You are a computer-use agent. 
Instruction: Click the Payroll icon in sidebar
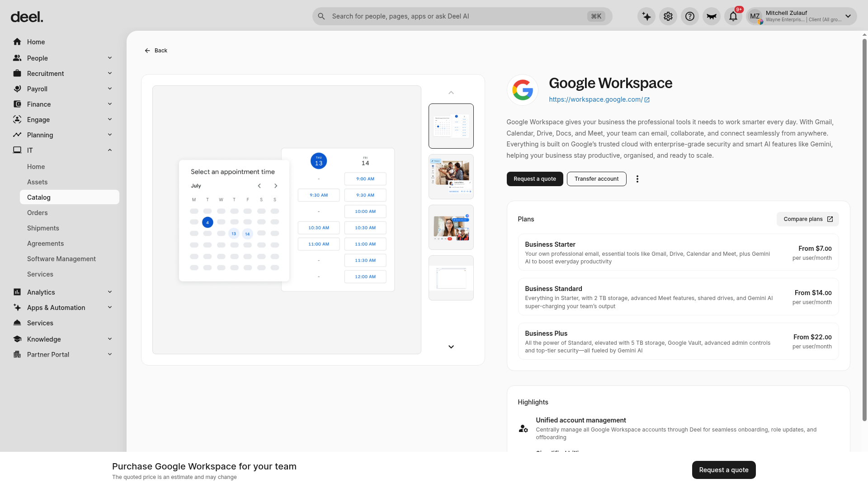[17, 89]
